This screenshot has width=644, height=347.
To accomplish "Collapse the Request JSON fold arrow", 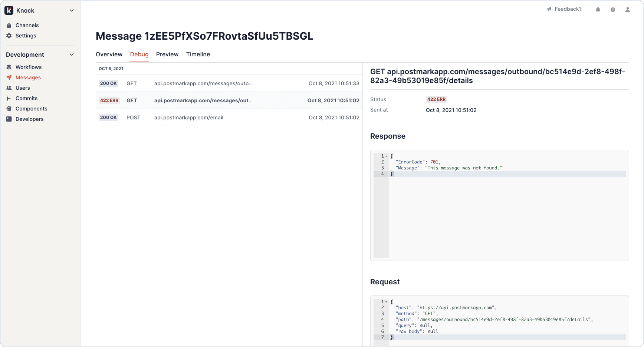I will tap(386, 302).
